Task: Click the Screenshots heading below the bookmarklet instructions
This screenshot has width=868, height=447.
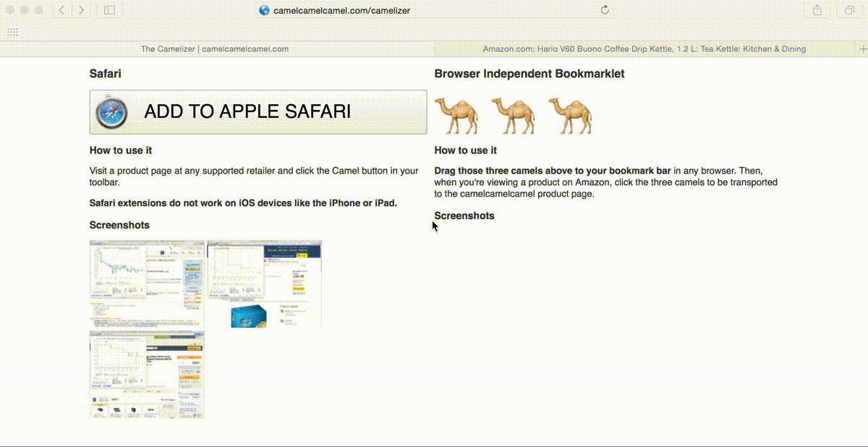Action: tap(464, 216)
